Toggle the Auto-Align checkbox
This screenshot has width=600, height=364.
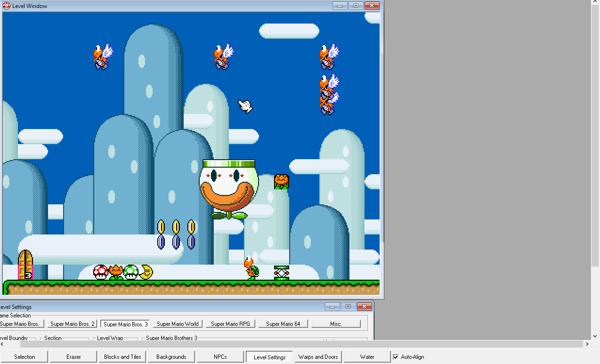396,357
